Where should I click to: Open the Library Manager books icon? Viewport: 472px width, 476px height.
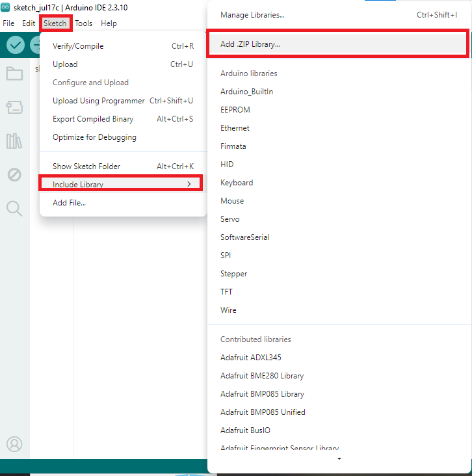[x=14, y=141]
